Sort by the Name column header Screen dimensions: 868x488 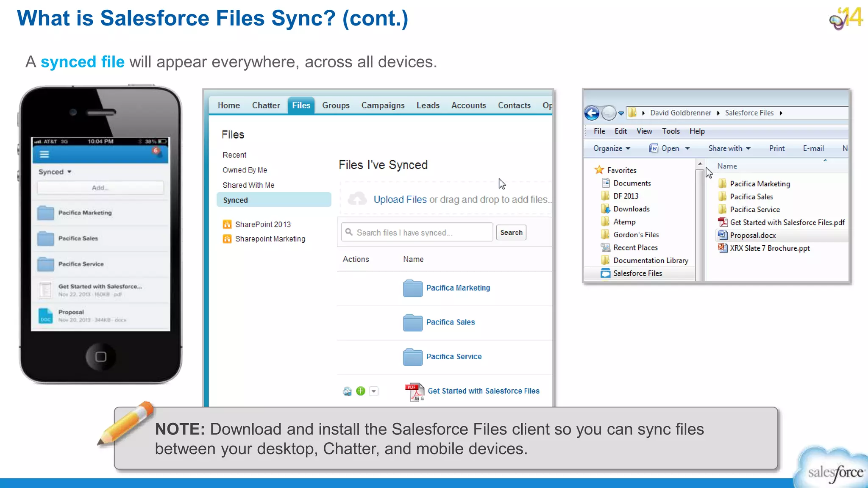727,166
